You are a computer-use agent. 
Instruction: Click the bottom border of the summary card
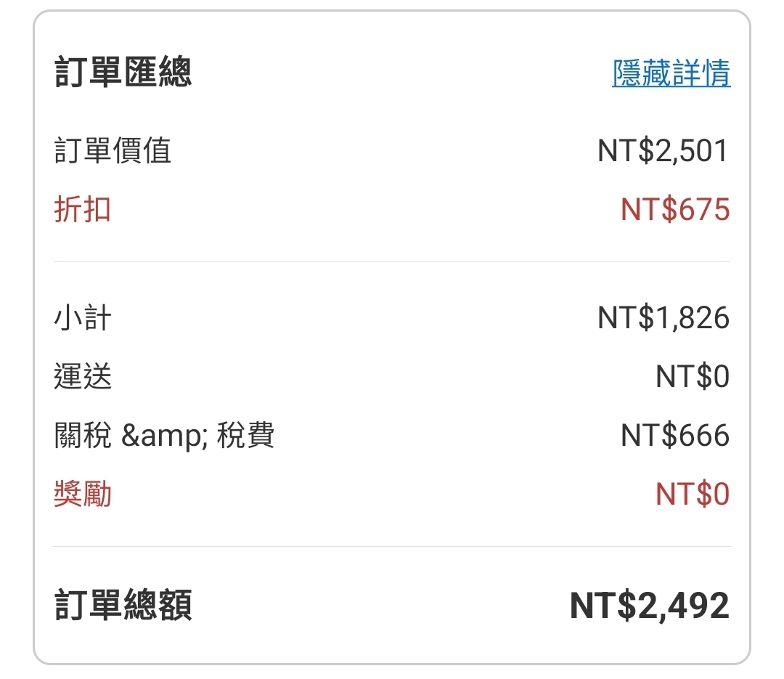(x=392, y=663)
